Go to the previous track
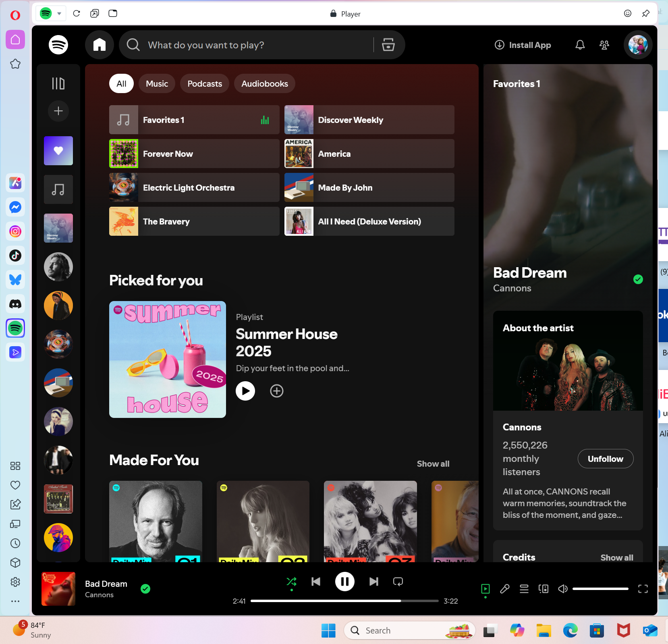This screenshot has width=668, height=644. (x=316, y=582)
